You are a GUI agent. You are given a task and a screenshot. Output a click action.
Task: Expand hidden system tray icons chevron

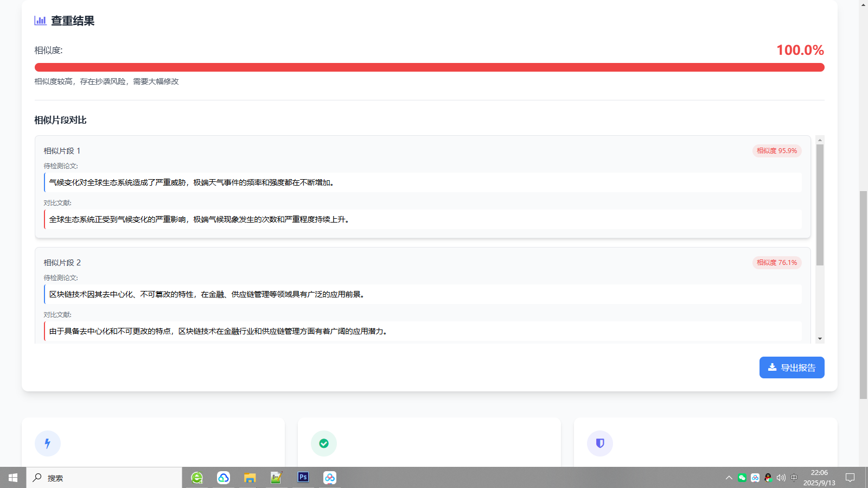729,478
